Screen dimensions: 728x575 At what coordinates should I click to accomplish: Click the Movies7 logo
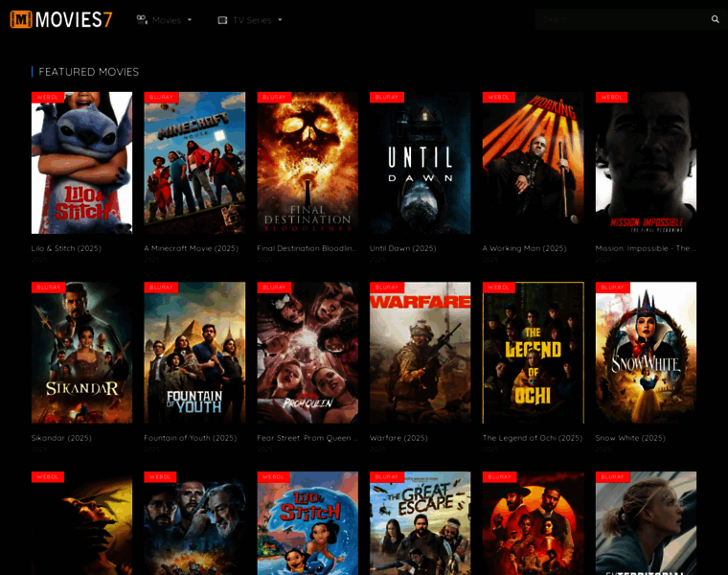tap(61, 19)
